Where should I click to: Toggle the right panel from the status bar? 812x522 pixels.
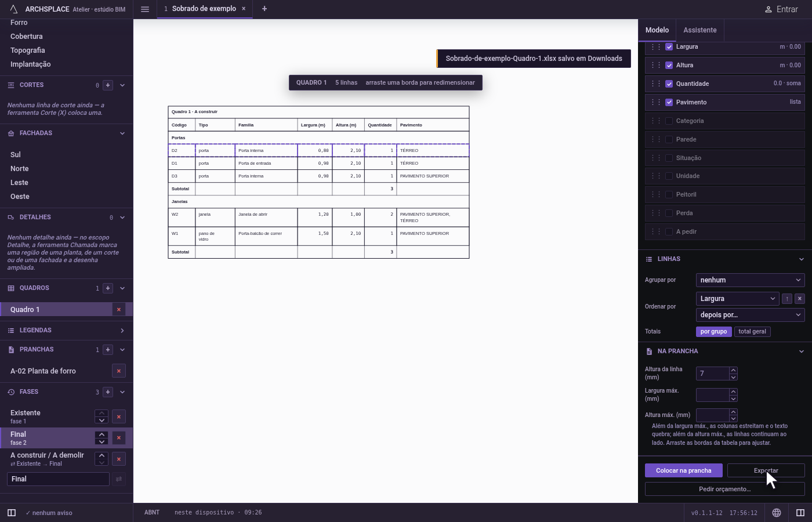800,513
